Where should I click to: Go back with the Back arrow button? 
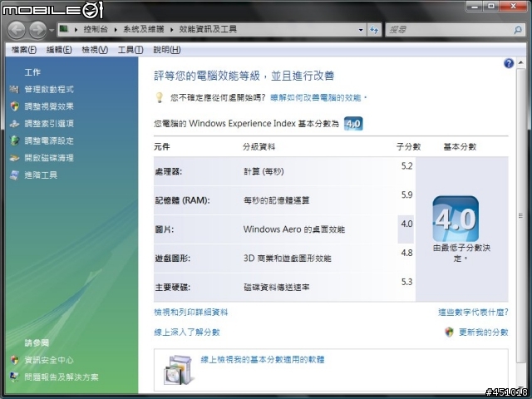[17, 30]
